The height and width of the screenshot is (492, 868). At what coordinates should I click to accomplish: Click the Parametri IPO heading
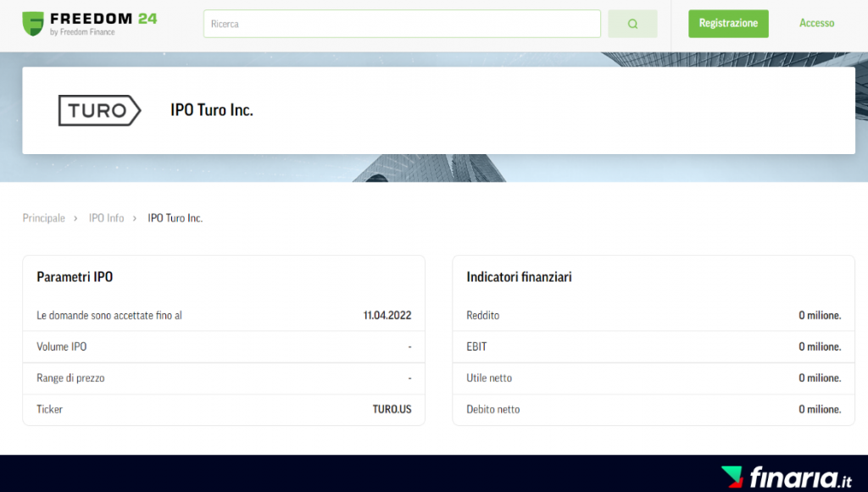(x=75, y=277)
